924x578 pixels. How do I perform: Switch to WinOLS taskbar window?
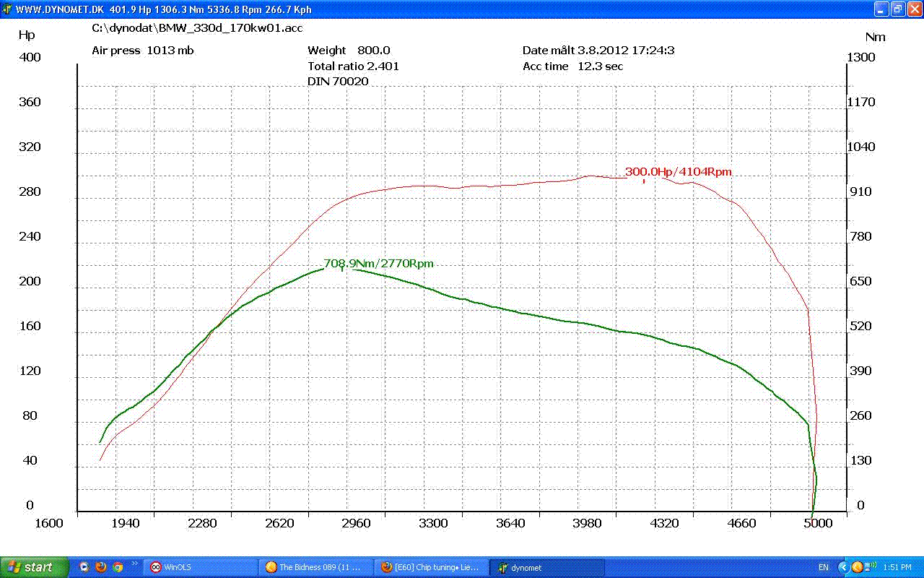point(199,567)
